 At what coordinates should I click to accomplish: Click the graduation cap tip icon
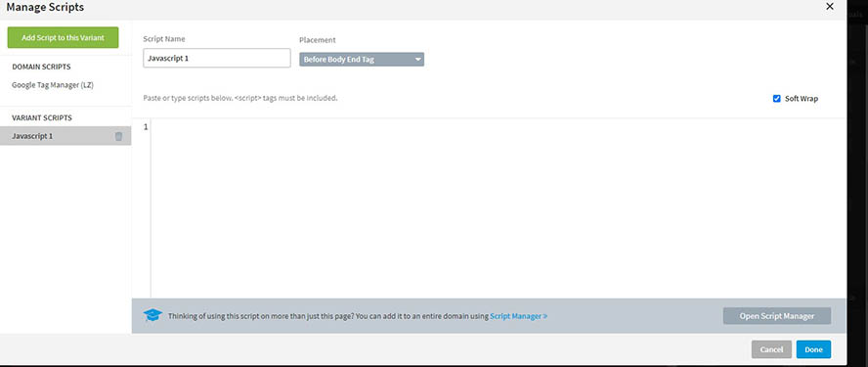152,316
